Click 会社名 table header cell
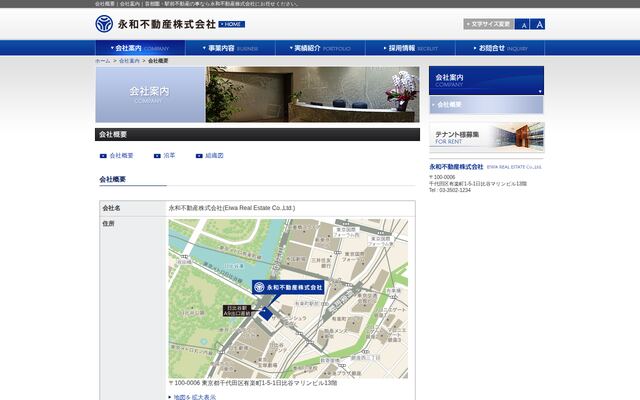 [x=133, y=208]
